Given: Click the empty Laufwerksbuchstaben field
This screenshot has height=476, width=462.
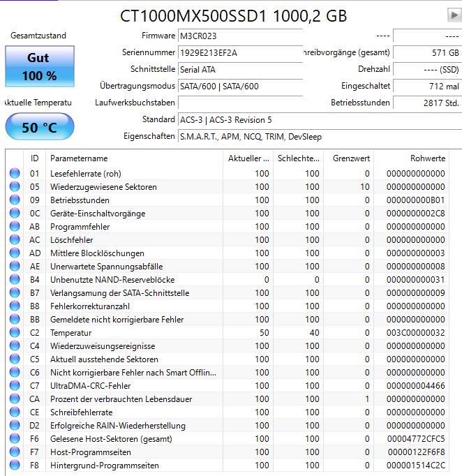Looking at the screenshot, I should [240, 103].
